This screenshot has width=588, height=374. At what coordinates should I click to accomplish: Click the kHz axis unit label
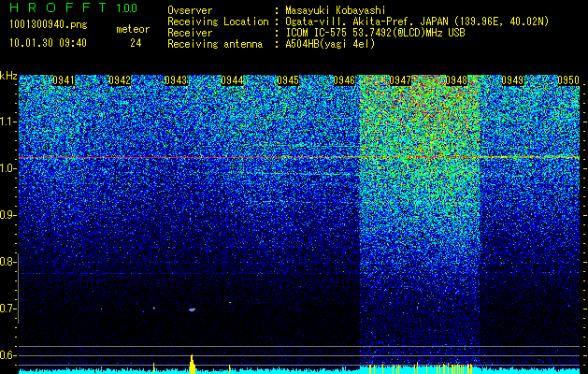point(8,76)
